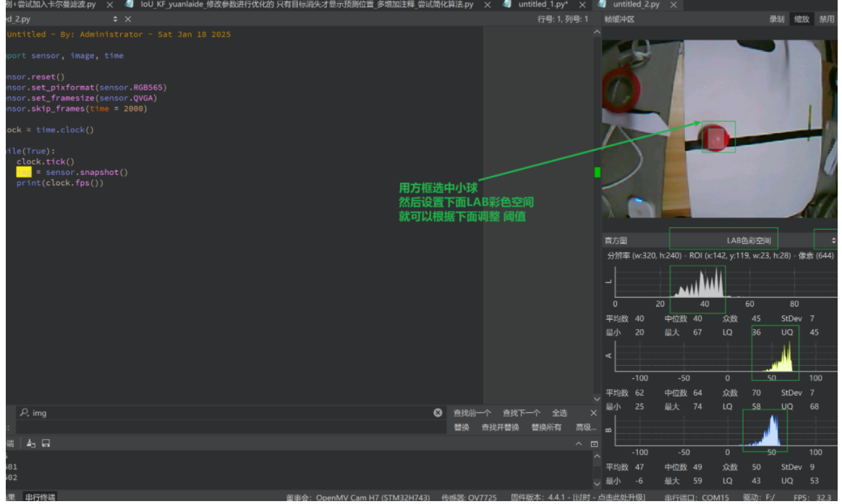Screen dimensions: 842x504
Task: Toggle 缩放 zoom mode in the frame buffer panel
Action: coord(802,19)
